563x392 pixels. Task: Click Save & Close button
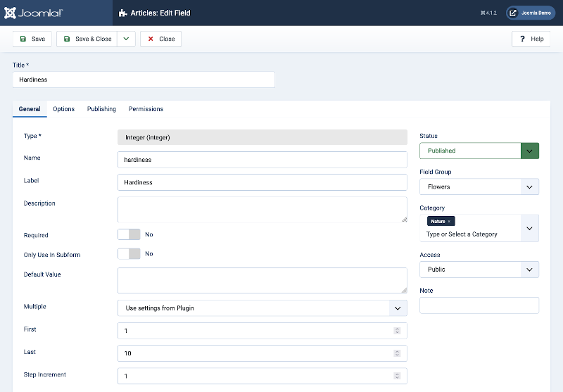coord(87,39)
